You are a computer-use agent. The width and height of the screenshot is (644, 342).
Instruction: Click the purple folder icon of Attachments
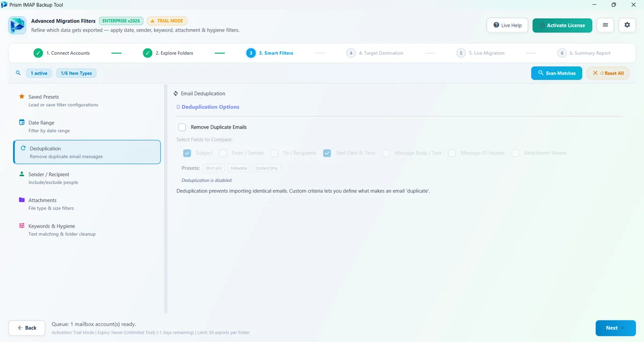(21, 200)
